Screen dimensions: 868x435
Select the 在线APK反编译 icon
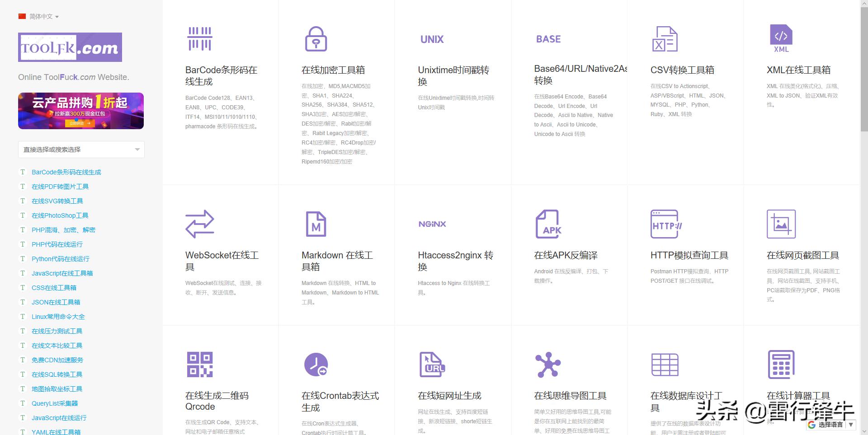[548, 224]
